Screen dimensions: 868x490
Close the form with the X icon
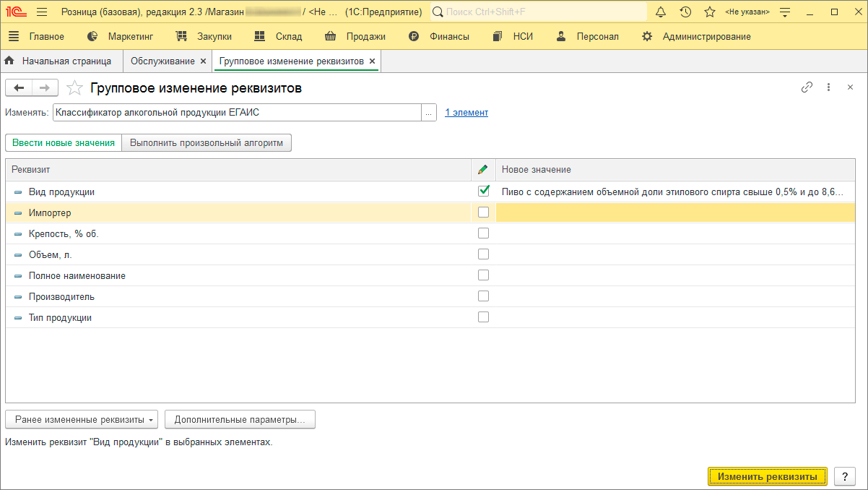coord(850,87)
